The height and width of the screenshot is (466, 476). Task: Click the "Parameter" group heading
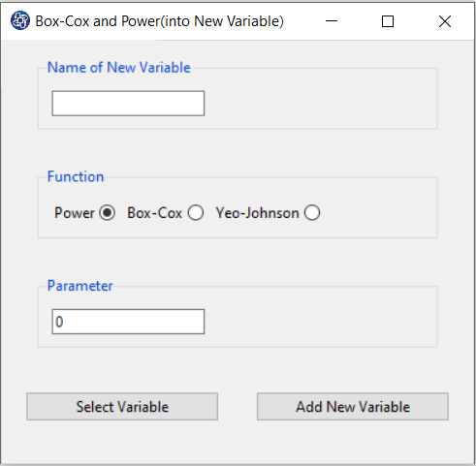[79, 286]
